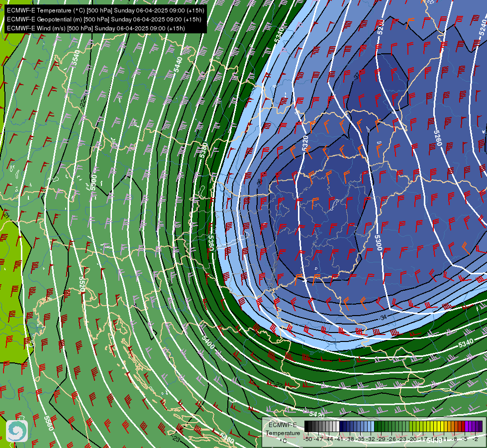
Task: Click the 5420 geopotential contour label
Action: click(x=317, y=415)
